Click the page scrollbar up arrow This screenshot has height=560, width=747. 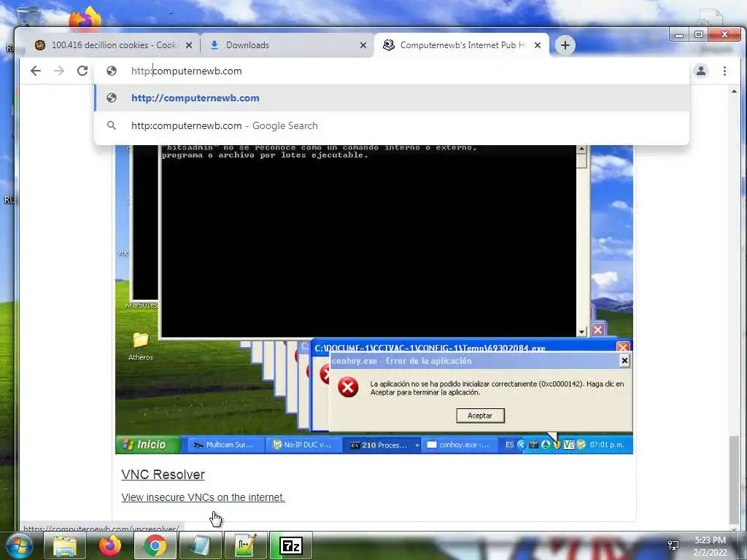(734, 91)
